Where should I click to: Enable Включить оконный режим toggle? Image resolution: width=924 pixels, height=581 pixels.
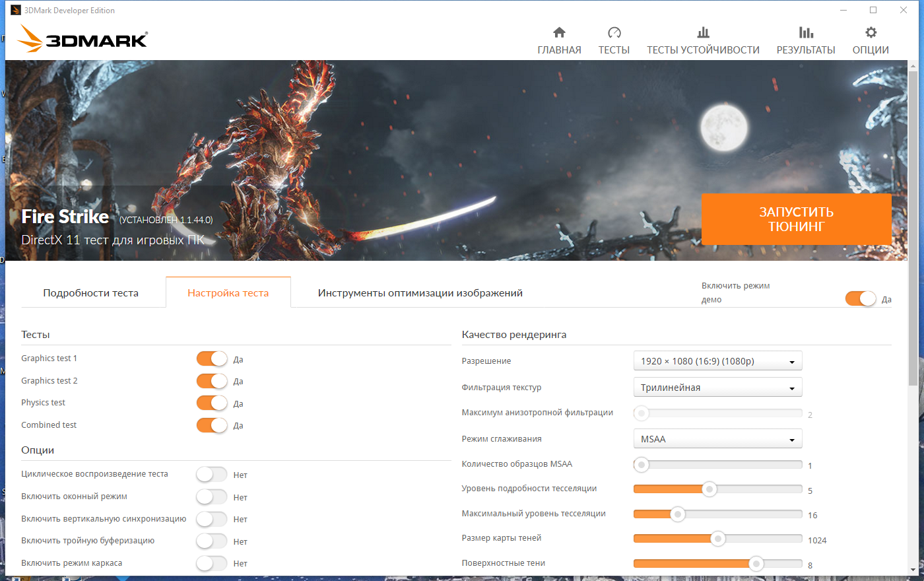coord(212,497)
